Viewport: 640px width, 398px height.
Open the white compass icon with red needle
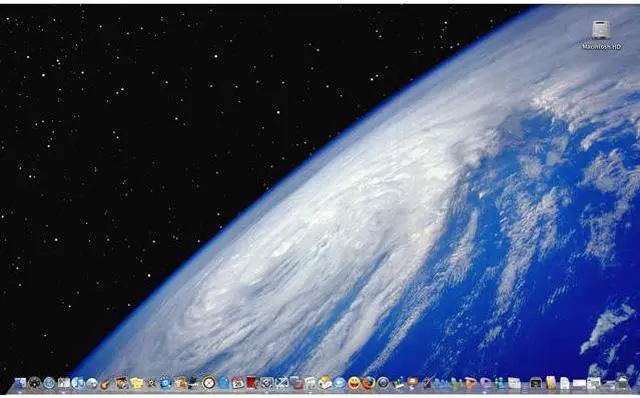point(209,382)
